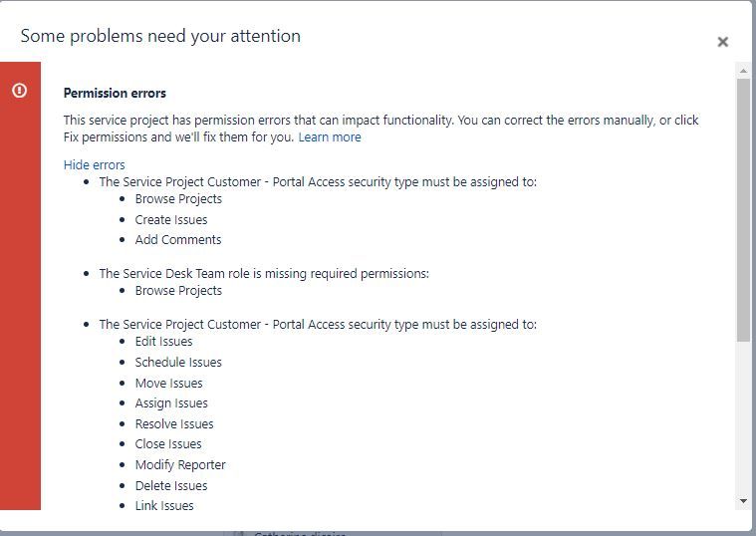Screen dimensions: 756x536
Task: Select the Resolve Issues list entry
Action: (174, 424)
